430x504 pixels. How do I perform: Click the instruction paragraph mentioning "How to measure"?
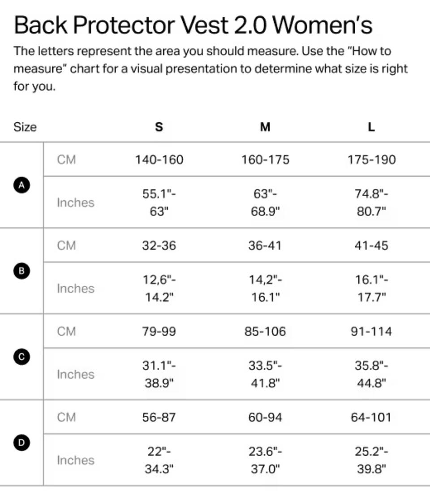tap(211, 69)
